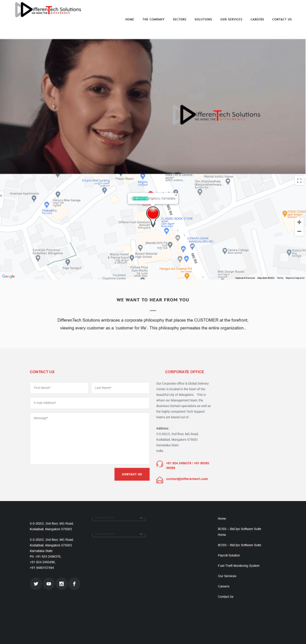The height and width of the screenshot is (644, 306).
Task: Select the ChakadiCo map pin
Action: (x=45, y=205)
